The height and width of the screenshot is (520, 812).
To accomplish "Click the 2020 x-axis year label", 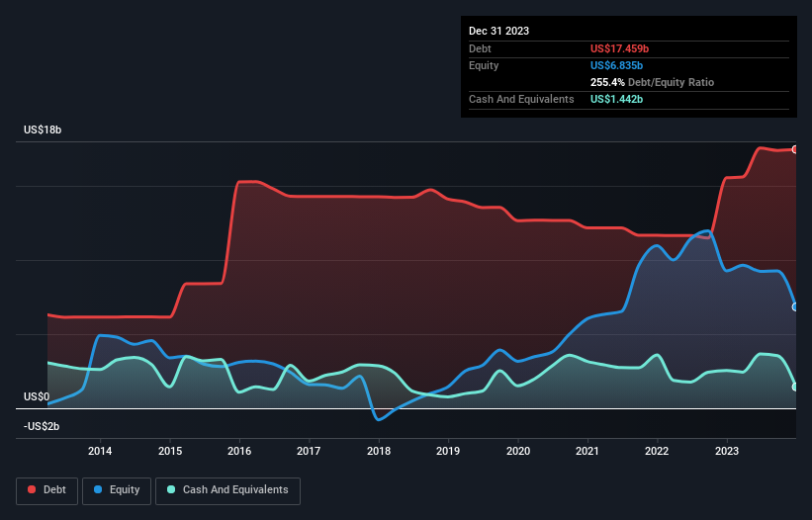I will point(518,452).
